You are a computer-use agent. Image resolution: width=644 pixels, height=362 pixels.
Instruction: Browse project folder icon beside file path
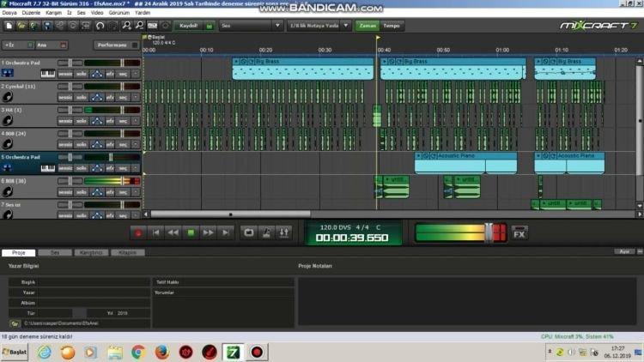(15, 323)
